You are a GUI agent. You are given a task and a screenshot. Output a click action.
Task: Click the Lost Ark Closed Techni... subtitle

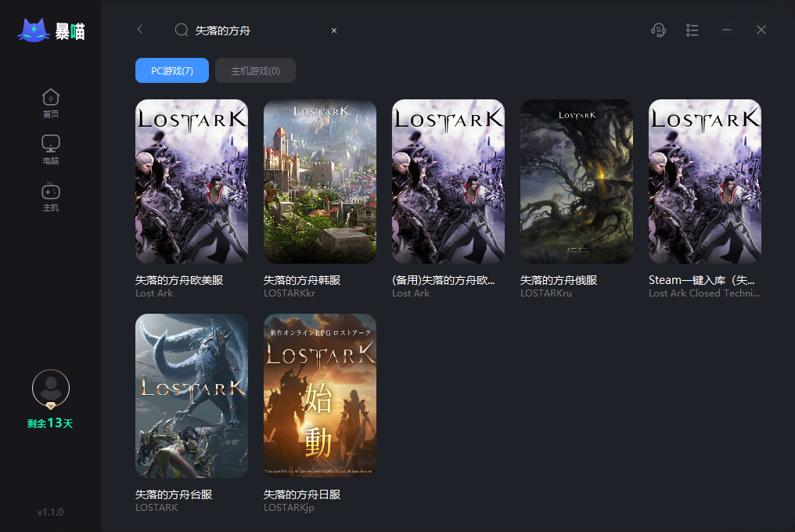(x=704, y=293)
